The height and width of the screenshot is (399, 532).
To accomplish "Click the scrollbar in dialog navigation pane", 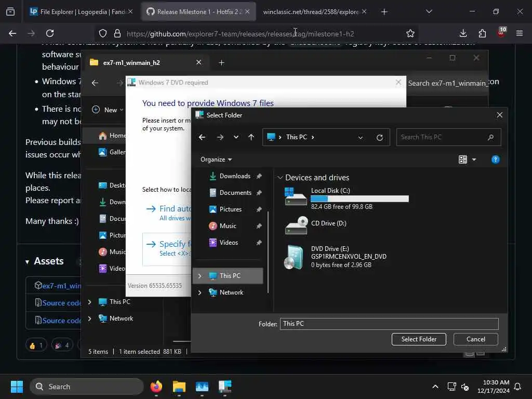I will coord(268,252).
